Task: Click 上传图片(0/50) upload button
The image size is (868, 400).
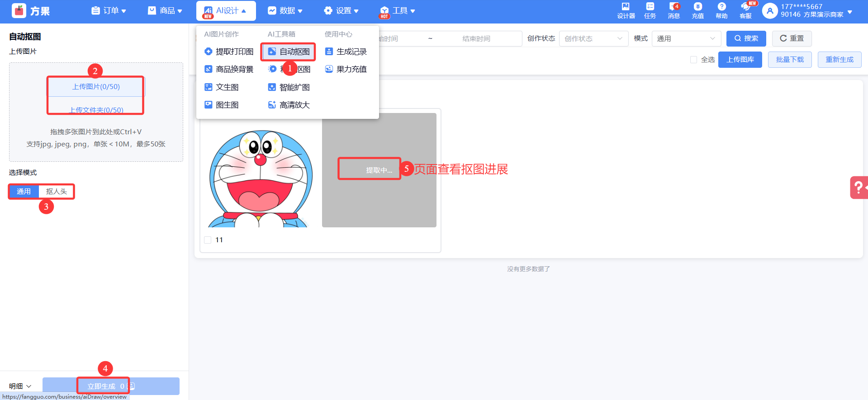Action: (x=96, y=87)
